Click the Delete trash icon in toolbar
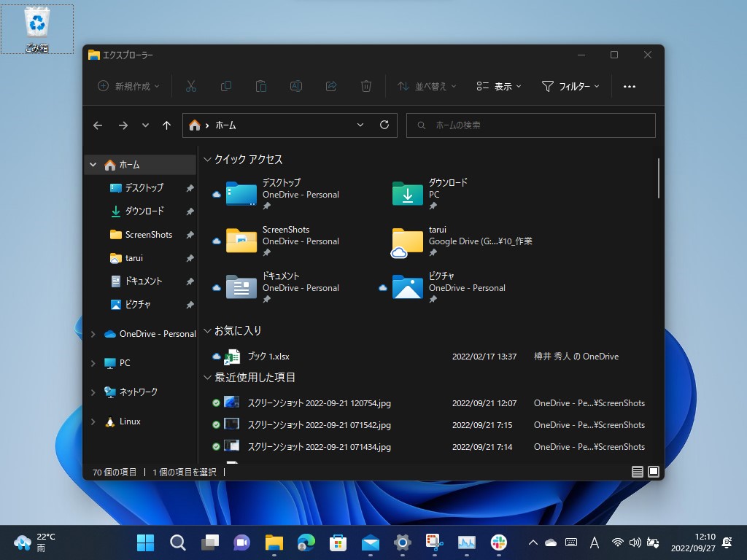 click(366, 86)
